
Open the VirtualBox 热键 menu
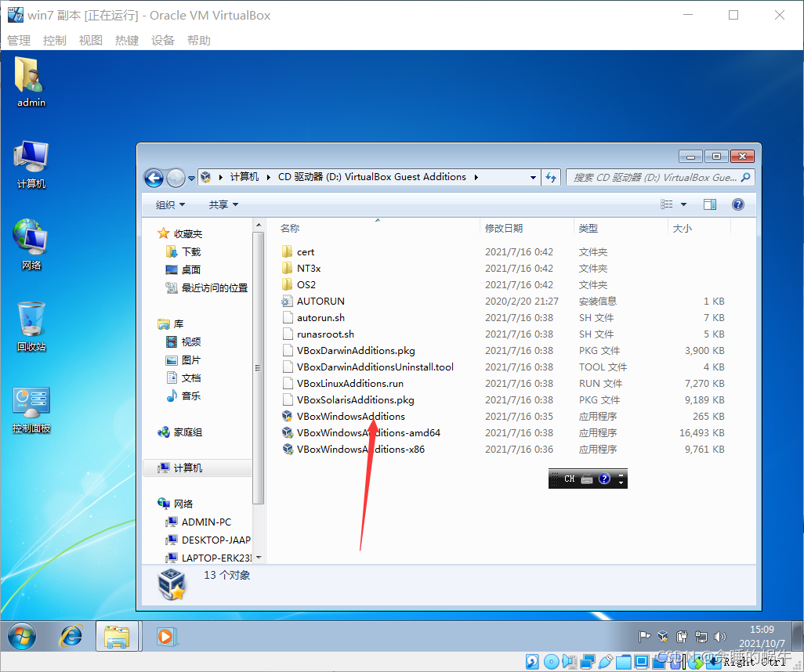pos(127,41)
